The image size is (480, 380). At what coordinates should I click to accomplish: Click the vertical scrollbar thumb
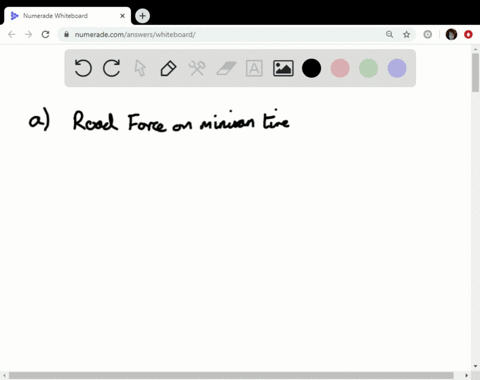475,72
